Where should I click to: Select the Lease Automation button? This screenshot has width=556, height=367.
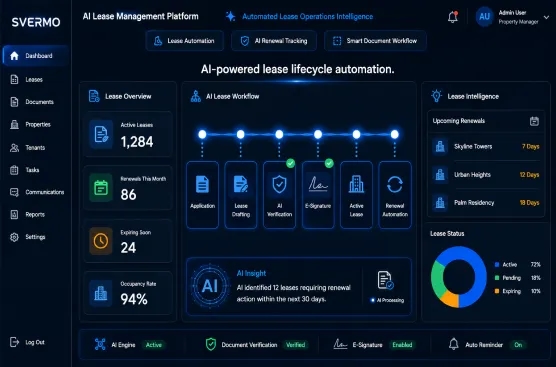click(x=185, y=41)
